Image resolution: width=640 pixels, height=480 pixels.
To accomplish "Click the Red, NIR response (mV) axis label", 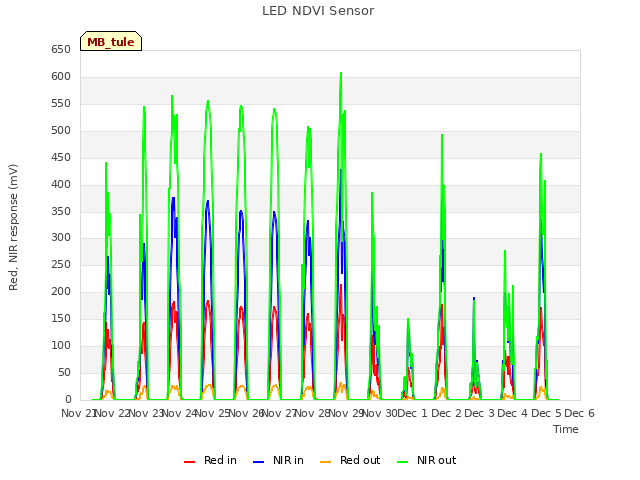I will point(13,227).
